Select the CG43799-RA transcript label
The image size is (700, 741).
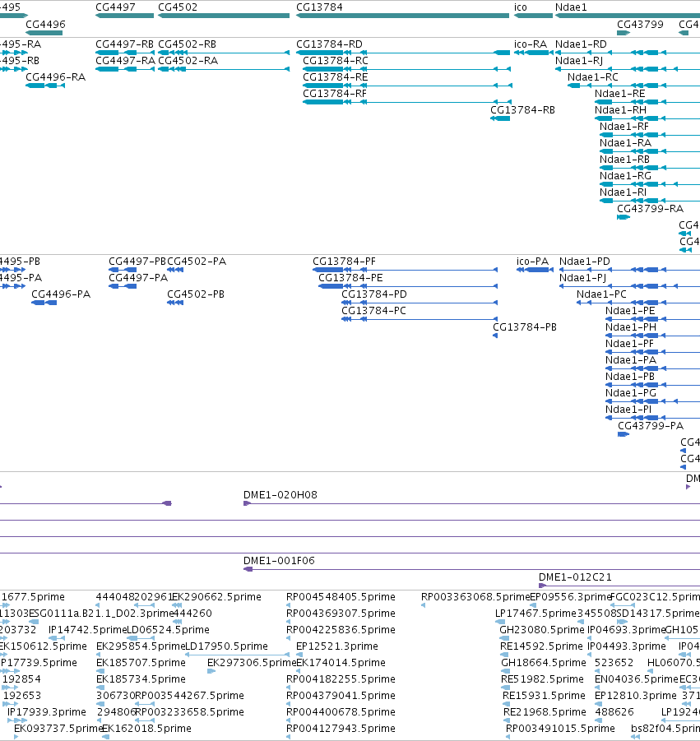click(x=651, y=208)
